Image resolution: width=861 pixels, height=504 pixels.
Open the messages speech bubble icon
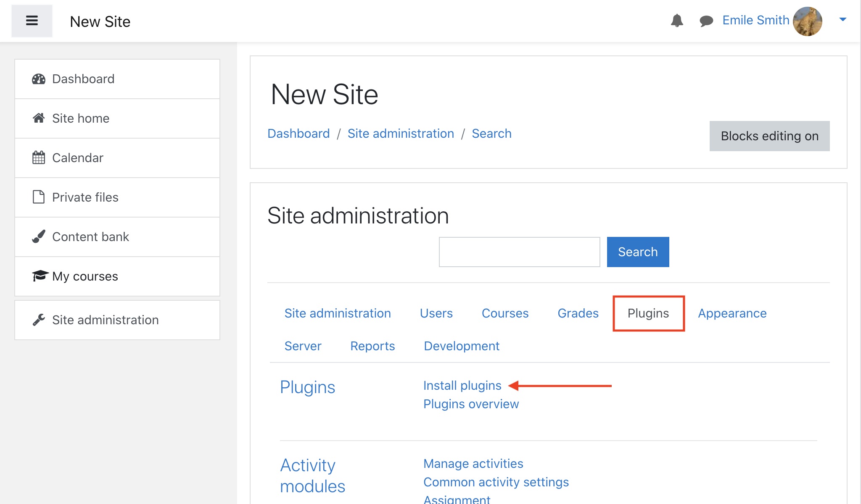pos(706,21)
